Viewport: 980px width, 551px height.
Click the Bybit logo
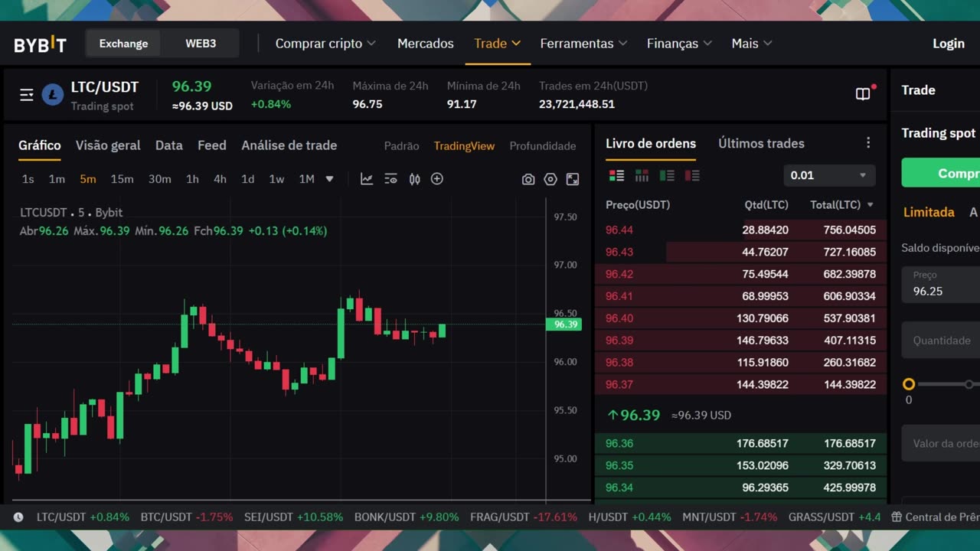click(x=40, y=44)
